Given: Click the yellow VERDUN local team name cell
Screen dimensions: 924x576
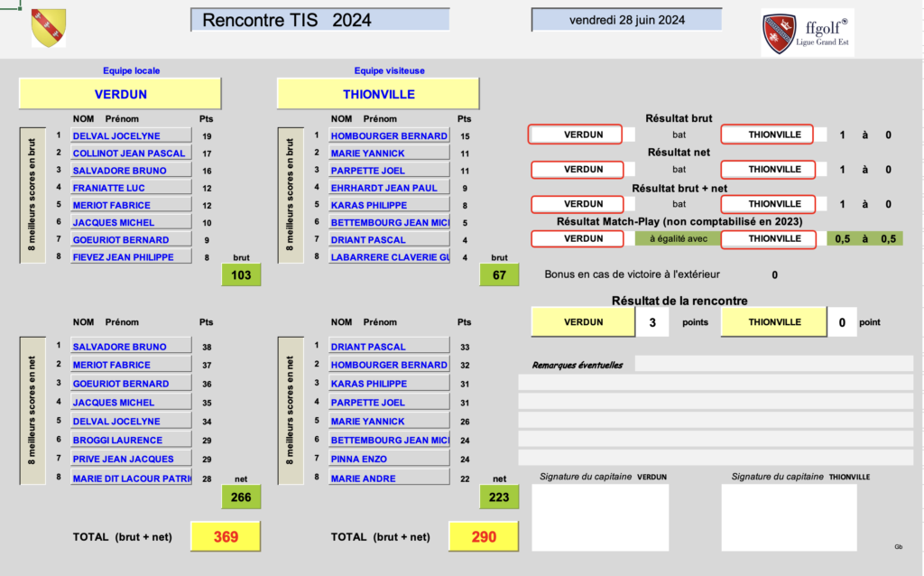Looking at the screenshot, I should point(120,94).
